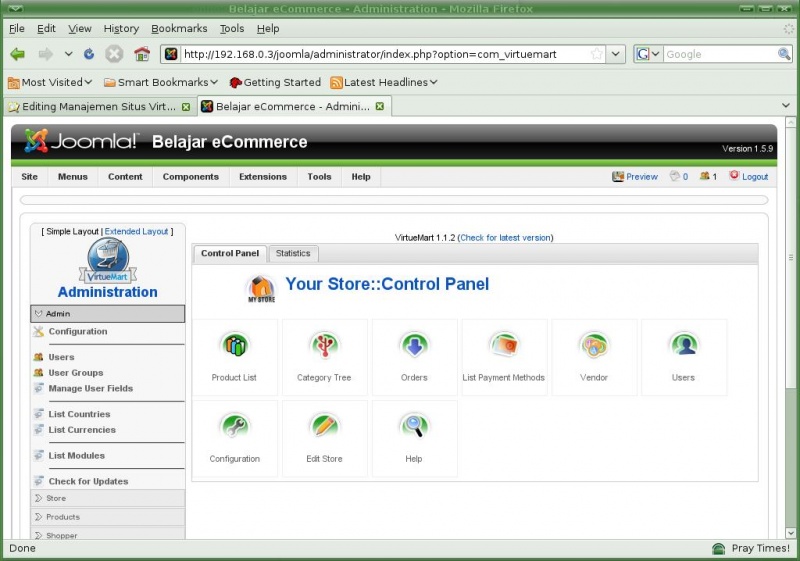Screen dimensions: 800x561
Task: Open the Latest Headlines dropdown
Action: 384,82
